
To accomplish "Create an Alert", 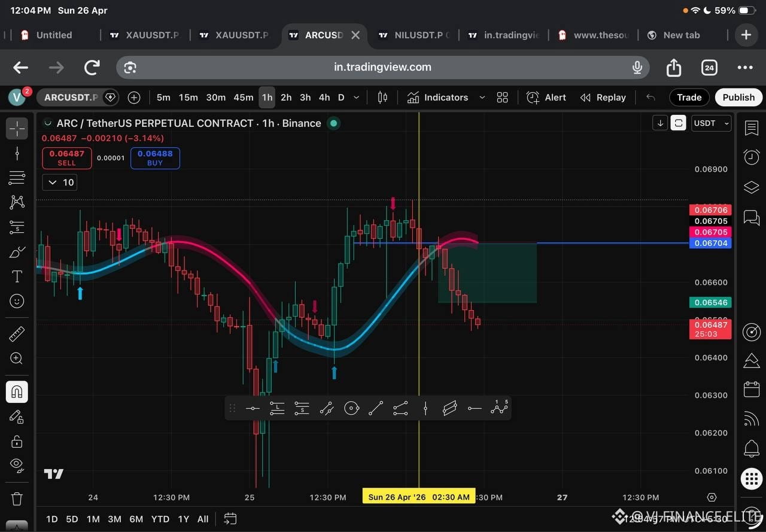I will coord(546,98).
